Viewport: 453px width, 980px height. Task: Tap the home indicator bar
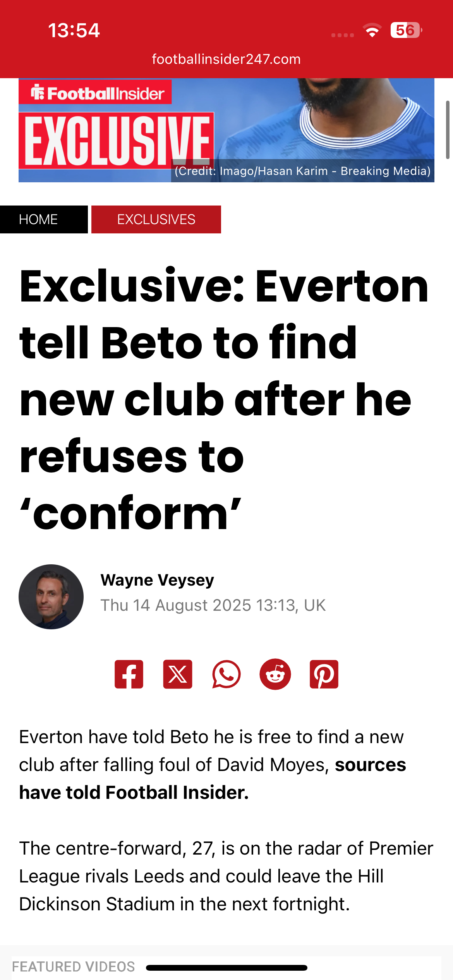[226, 968]
